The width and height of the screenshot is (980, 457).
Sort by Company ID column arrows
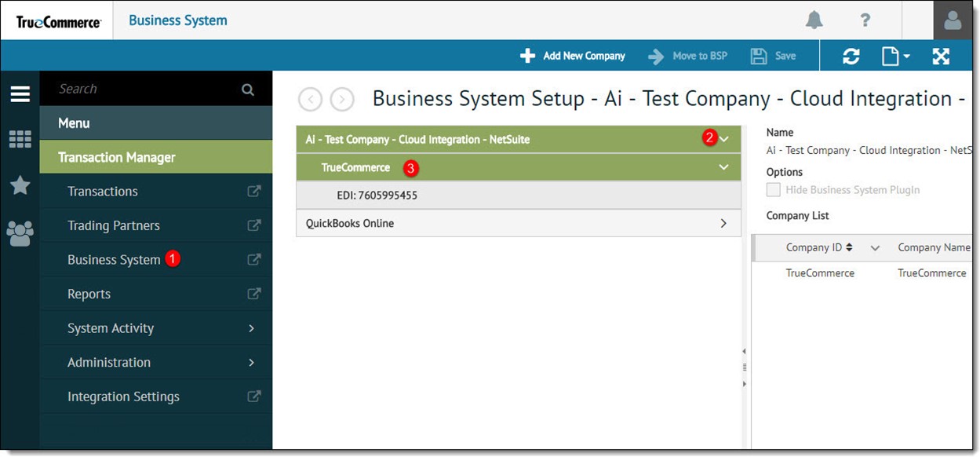(849, 247)
